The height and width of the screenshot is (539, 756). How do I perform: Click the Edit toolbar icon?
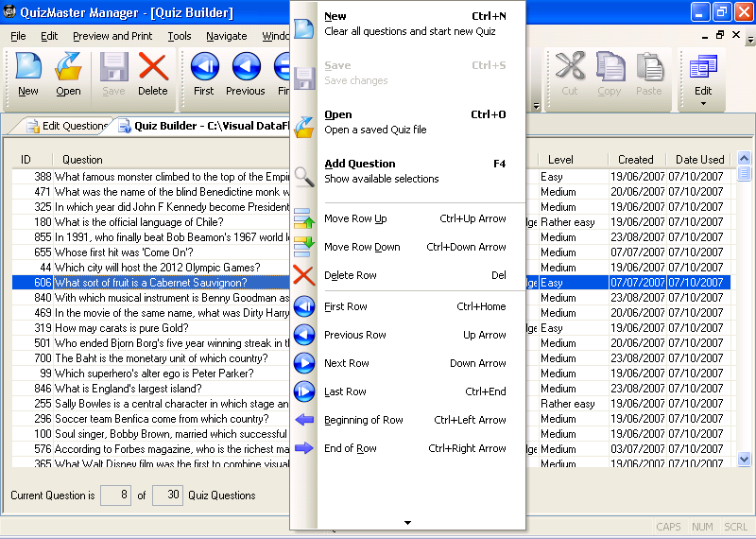click(x=703, y=66)
